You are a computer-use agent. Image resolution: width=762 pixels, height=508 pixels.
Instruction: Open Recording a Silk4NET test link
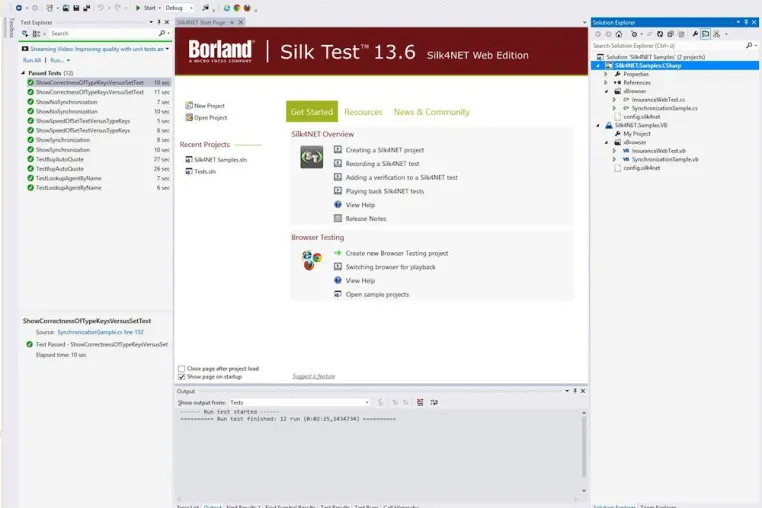[382, 164]
